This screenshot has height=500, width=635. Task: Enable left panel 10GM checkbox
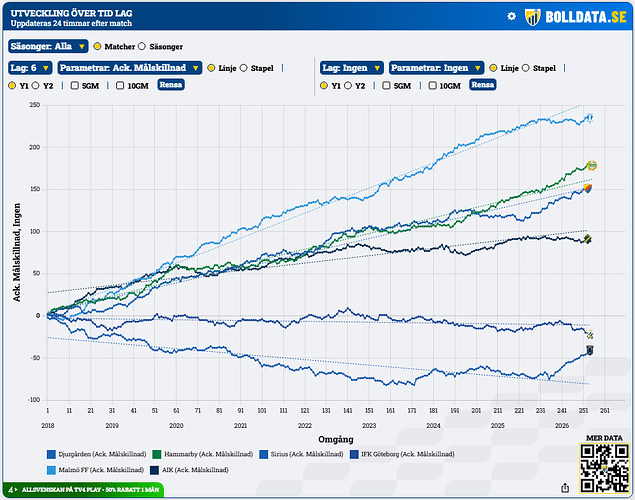(x=120, y=85)
